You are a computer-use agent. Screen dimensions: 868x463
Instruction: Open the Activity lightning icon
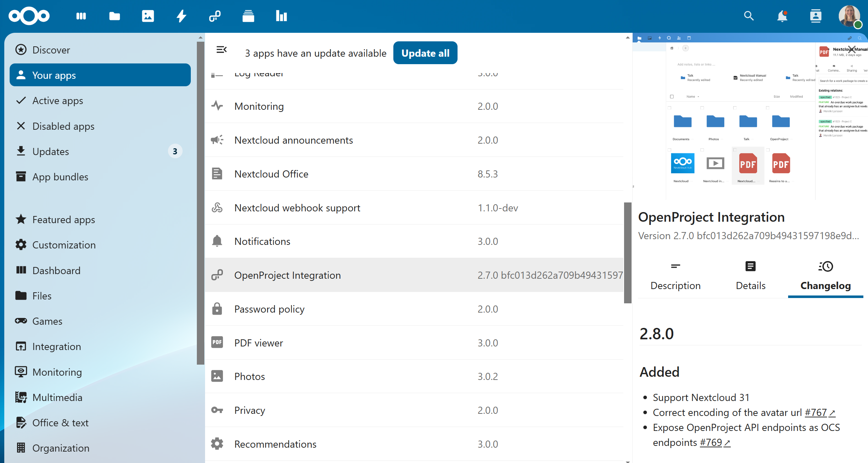point(182,16)
